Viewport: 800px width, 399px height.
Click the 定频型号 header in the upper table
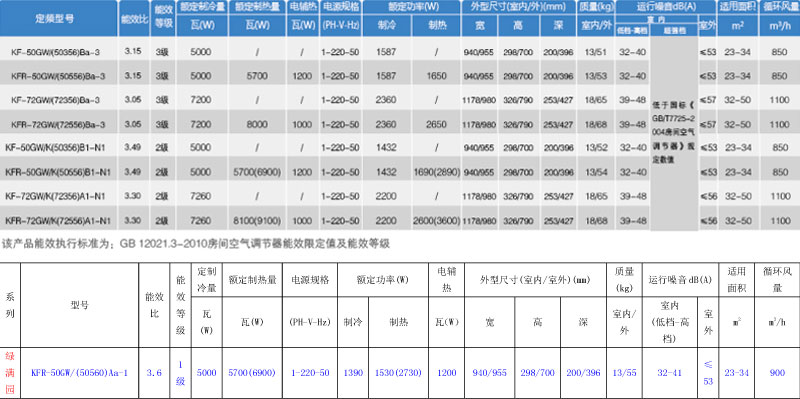click(x=55, y=19)
